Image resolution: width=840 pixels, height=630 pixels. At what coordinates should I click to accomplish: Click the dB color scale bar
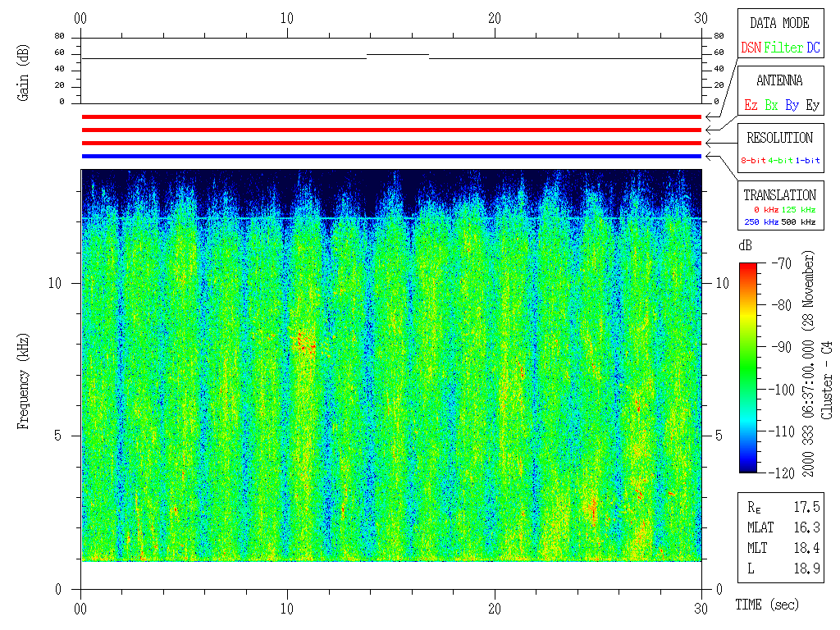(748, 367)
